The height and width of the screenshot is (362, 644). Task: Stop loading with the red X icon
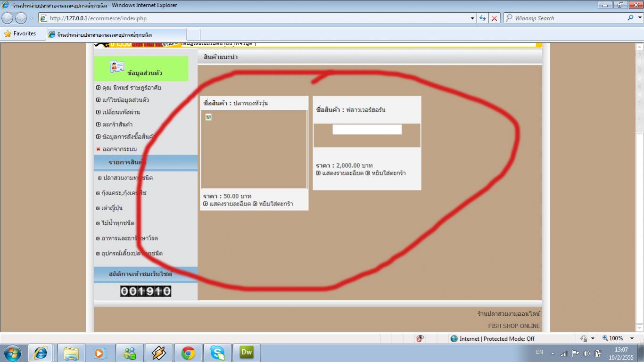pos(495,18)
